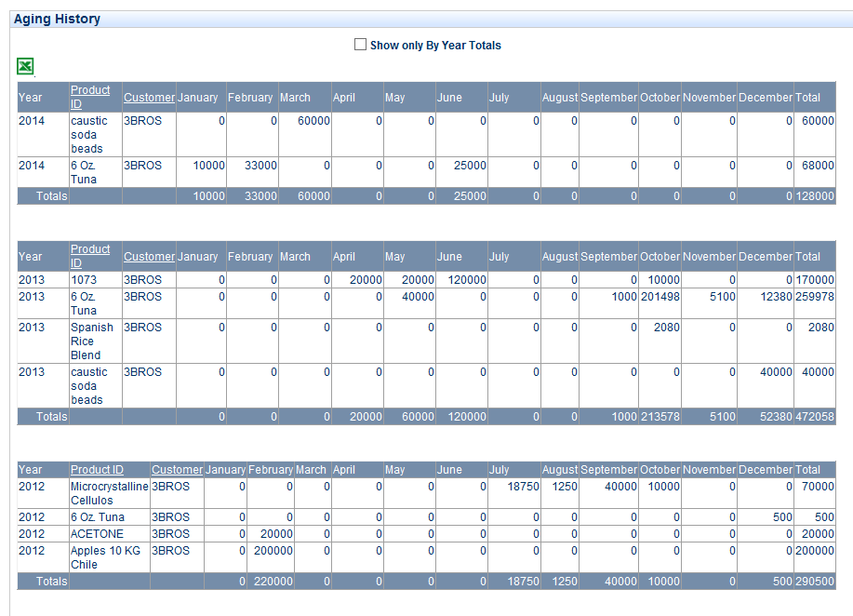Click the 2014 grand total 128000 cell

[815, 196]
